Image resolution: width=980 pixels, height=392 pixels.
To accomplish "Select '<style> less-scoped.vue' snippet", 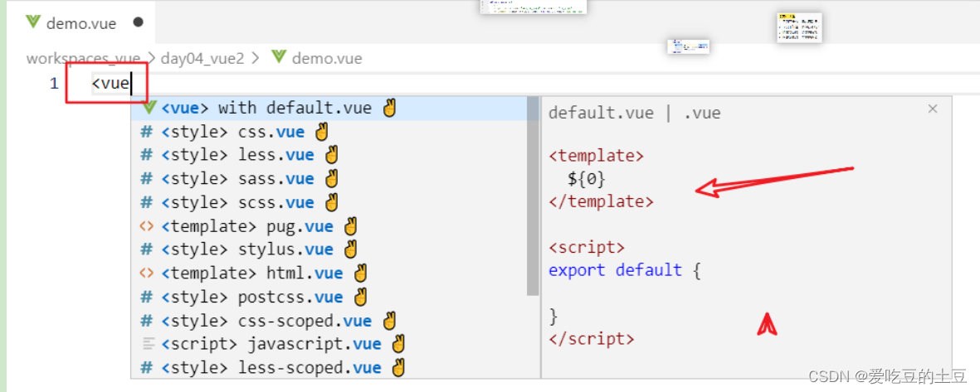I will click(271, 367).
